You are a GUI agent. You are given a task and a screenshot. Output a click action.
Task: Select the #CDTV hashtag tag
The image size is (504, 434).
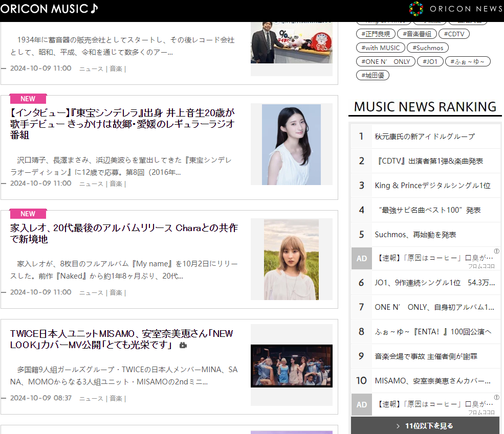click(x=454, y=34)
